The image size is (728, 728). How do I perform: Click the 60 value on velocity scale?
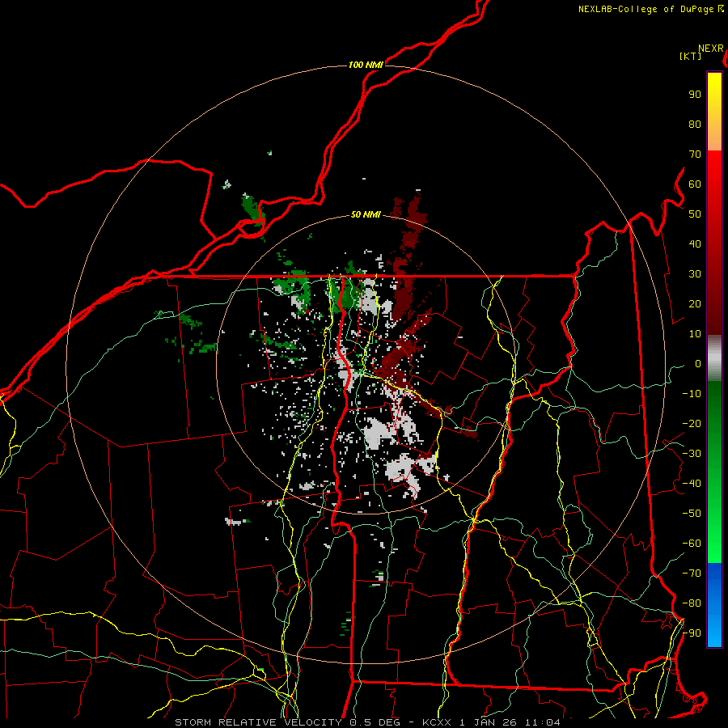(695, 184)
